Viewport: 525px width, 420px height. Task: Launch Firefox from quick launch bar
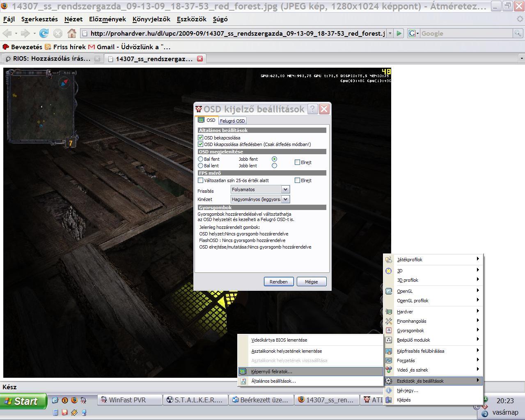pos(74,400)
